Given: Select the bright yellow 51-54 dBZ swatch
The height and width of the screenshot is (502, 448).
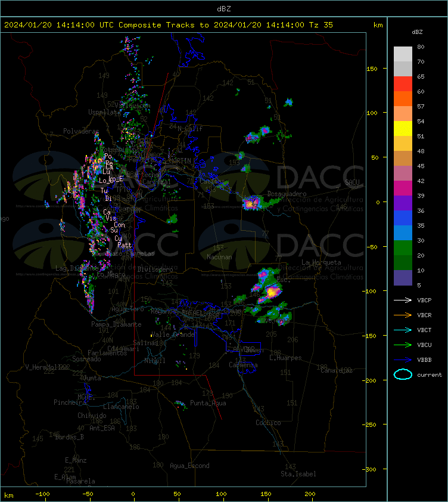Looking at the screenshot, I should pos(403,128).
